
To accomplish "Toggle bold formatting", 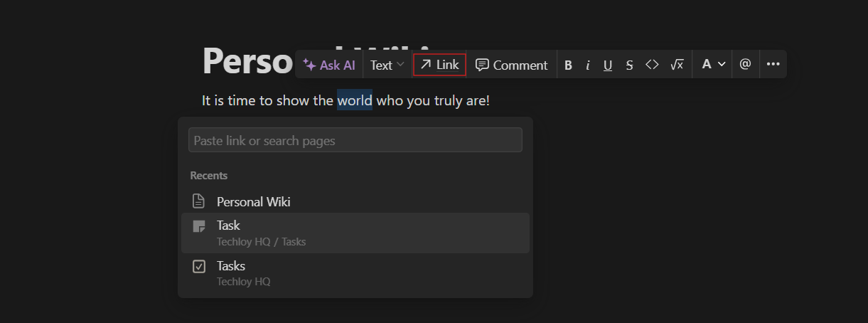I will coord(568,65).
